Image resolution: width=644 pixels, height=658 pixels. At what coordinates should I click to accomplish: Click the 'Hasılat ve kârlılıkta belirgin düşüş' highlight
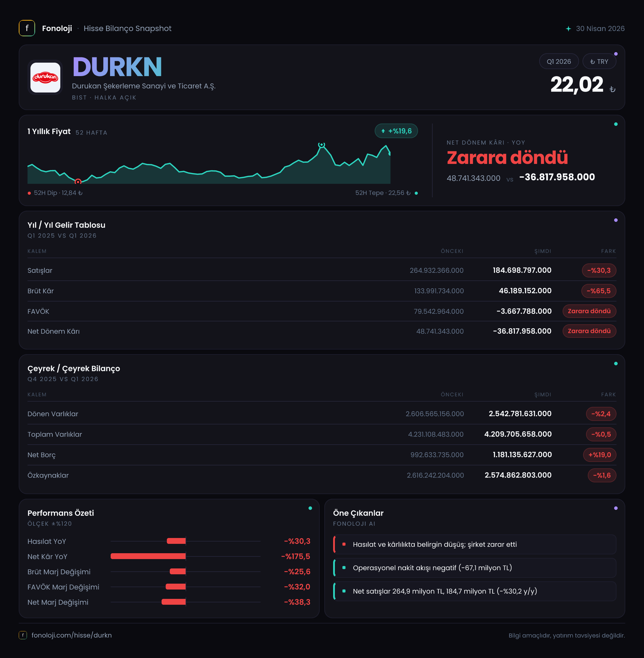pyautogui.click(x=475, y=544)
